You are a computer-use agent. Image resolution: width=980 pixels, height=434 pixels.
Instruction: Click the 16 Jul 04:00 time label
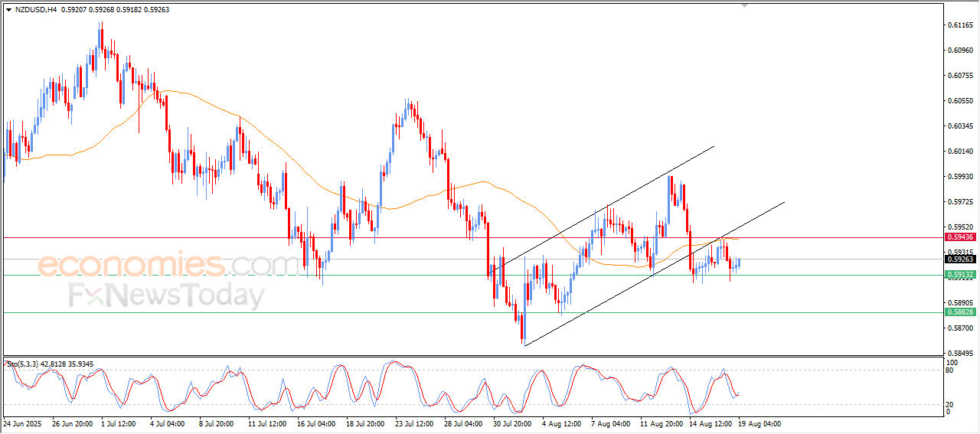(317, 423)
